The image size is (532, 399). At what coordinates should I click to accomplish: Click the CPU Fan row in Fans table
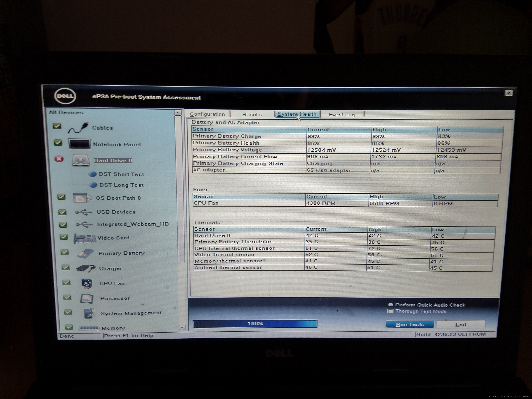(345, 203)
